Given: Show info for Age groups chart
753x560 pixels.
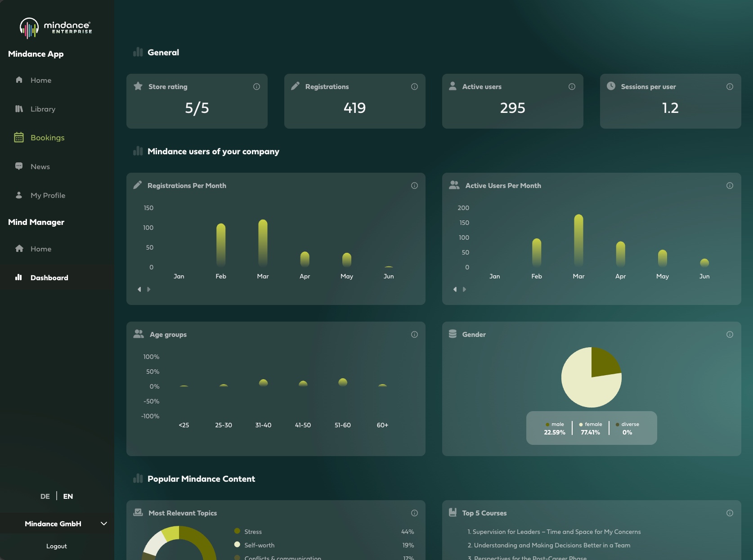Looking at the screenshot, I should pyautogui.click(x=414, y=334).
